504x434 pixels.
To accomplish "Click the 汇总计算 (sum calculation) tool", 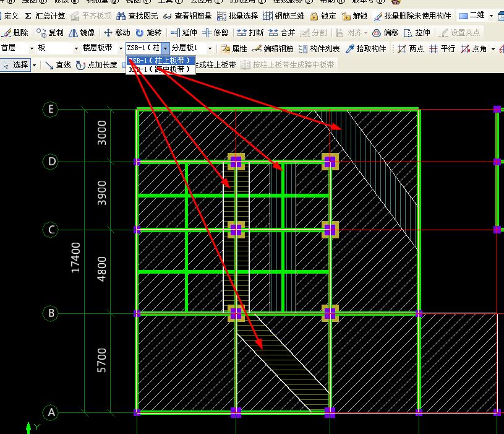I will click(x=45, y=15).
